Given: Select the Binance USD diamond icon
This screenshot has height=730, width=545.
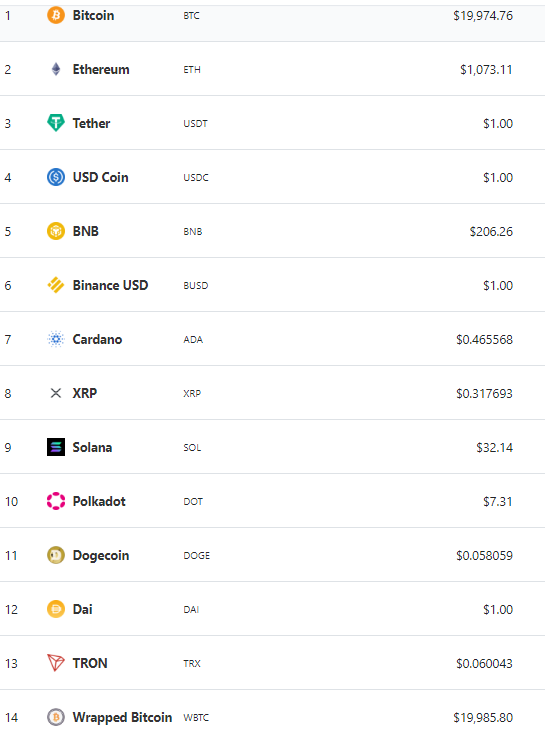Looking at the screenshot, I should coord(56,285).
